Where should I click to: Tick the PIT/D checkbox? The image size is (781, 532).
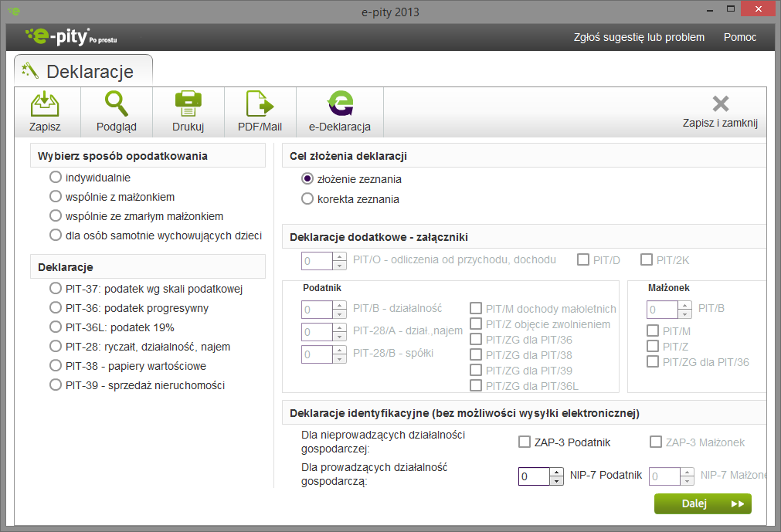(x=582, y=259)
